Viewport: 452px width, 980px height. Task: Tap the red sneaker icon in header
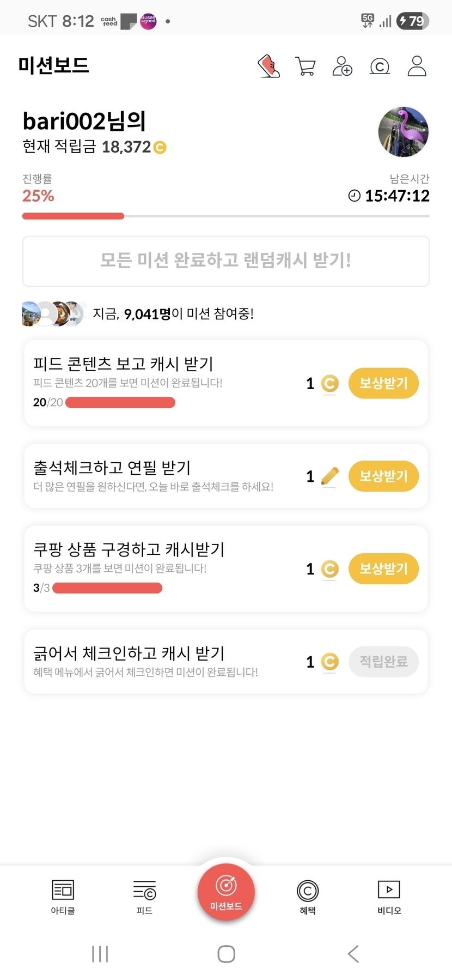(x=268, y=66)
